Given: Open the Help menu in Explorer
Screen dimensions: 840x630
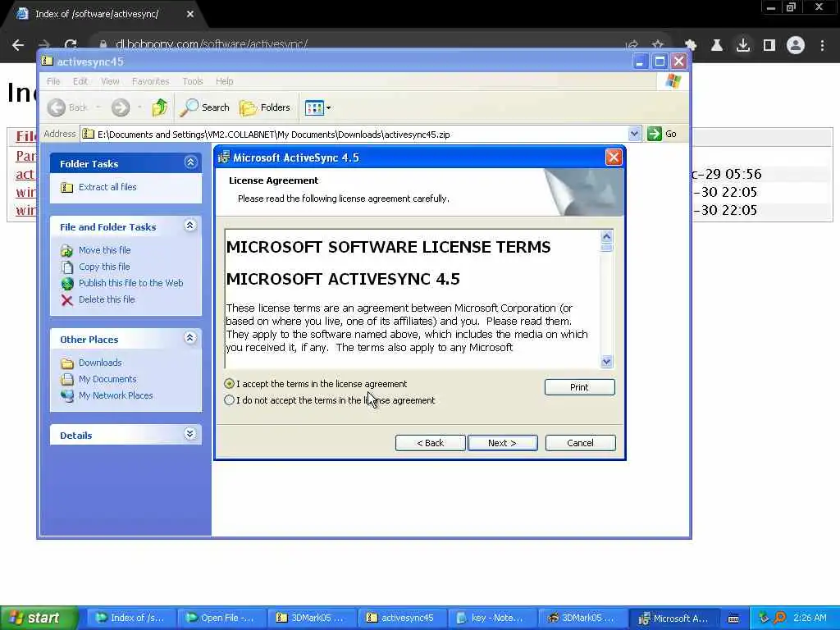Looking at the screenshot, I should [x=225, y=81].
